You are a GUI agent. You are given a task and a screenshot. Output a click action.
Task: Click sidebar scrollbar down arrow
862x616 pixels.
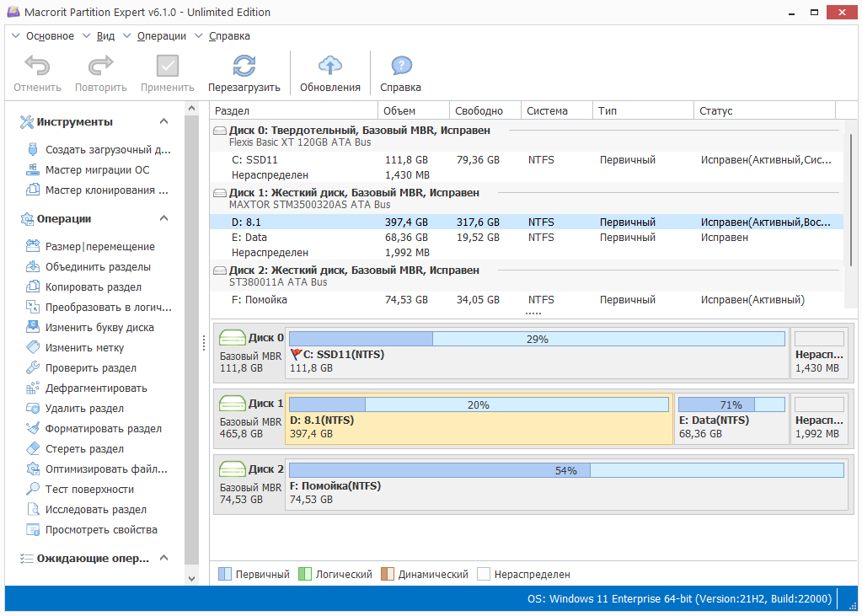pos(191,579)
